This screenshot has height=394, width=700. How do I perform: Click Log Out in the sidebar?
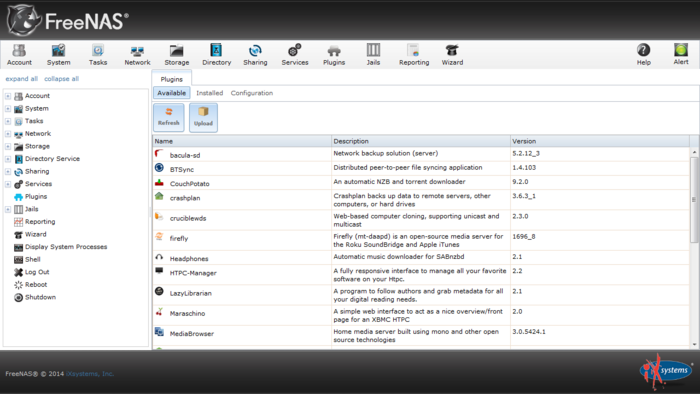click(37, 272)
